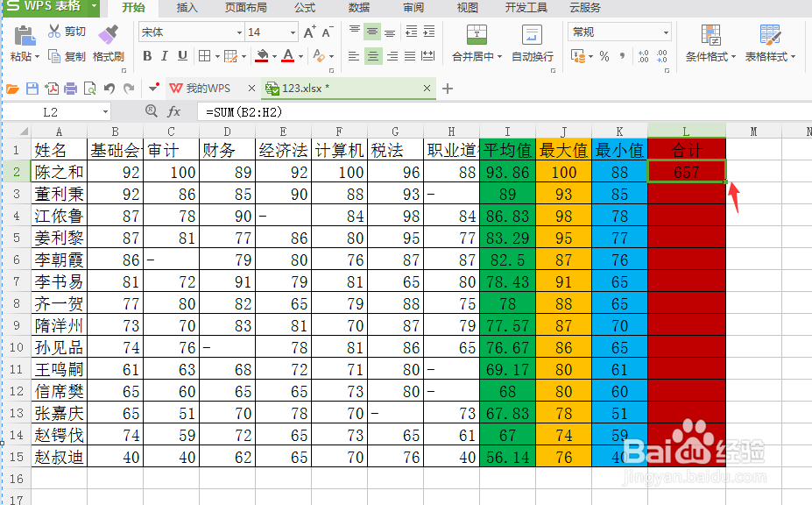The image size is (812, 505).
Task: Click the redo arrow icon
Action: 129,89
